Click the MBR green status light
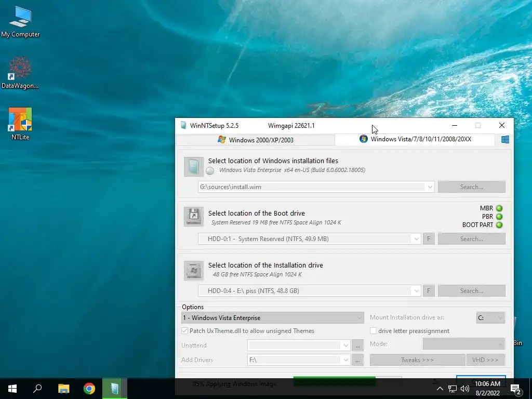 [499, 208]
